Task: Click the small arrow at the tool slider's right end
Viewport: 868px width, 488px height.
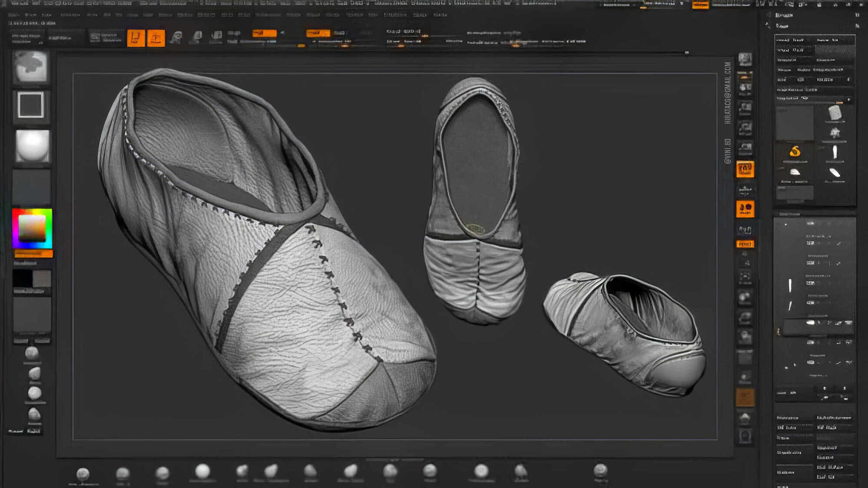Action: click(x=848, y=99)
